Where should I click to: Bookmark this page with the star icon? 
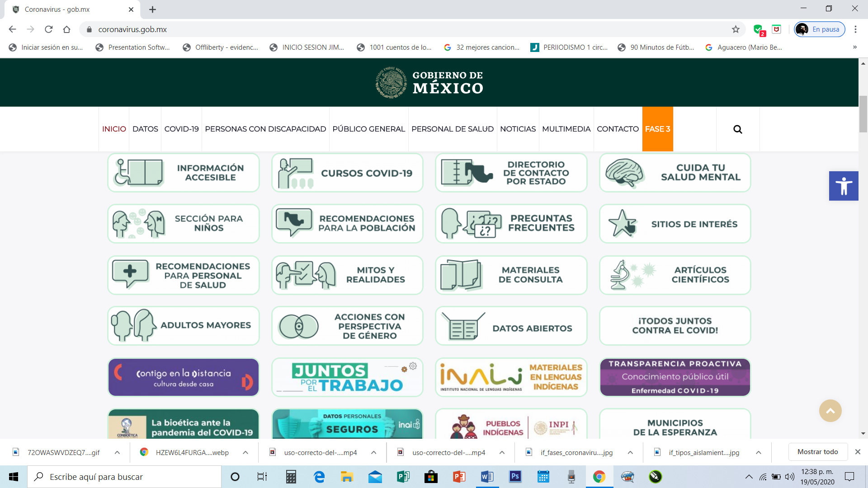(736, 29)
